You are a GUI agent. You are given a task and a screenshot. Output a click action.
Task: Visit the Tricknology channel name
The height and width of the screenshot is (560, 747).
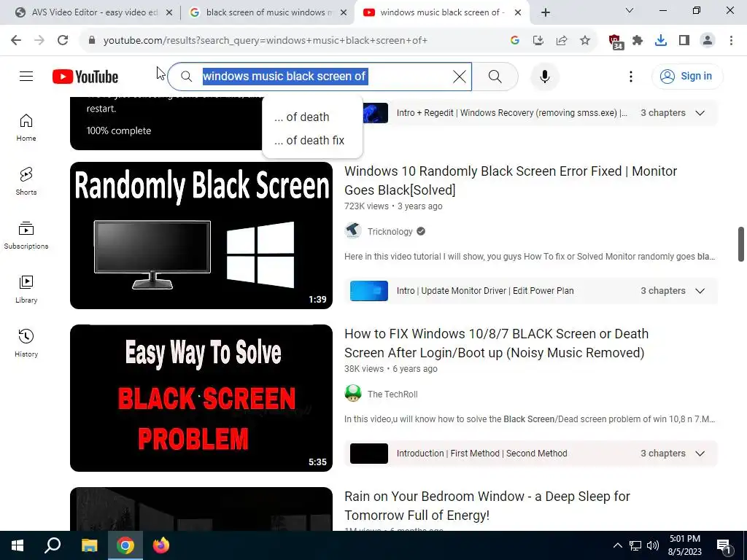pos(390,231)
